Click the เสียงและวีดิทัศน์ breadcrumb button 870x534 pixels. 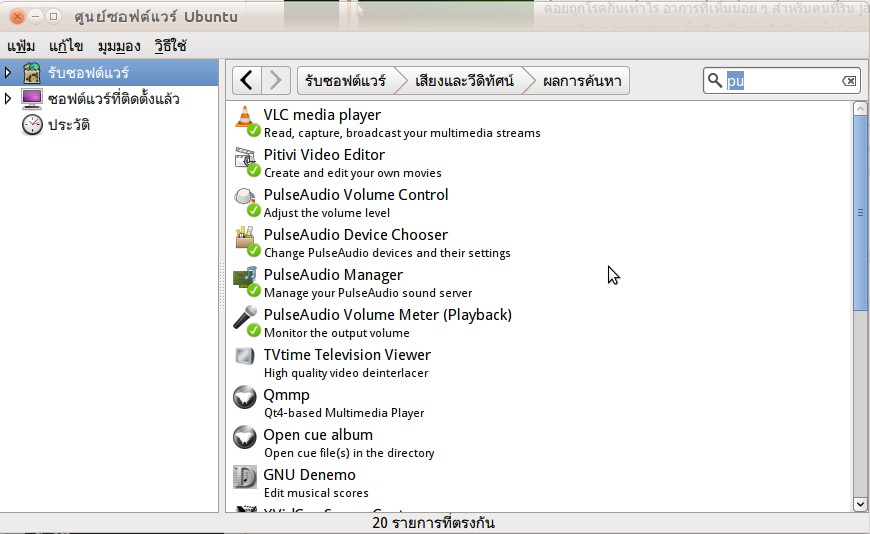click(464, 81)
